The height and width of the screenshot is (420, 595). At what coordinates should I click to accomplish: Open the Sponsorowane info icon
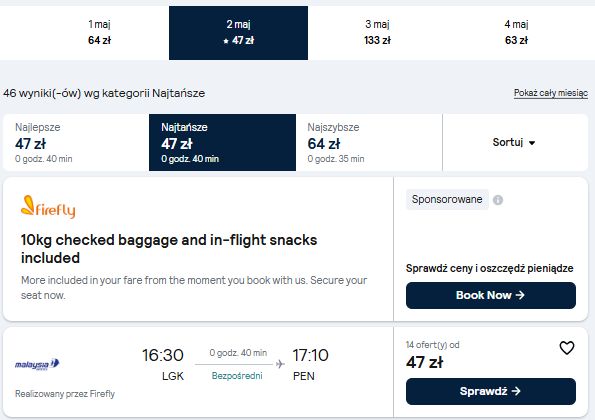[x=498, y=200]
